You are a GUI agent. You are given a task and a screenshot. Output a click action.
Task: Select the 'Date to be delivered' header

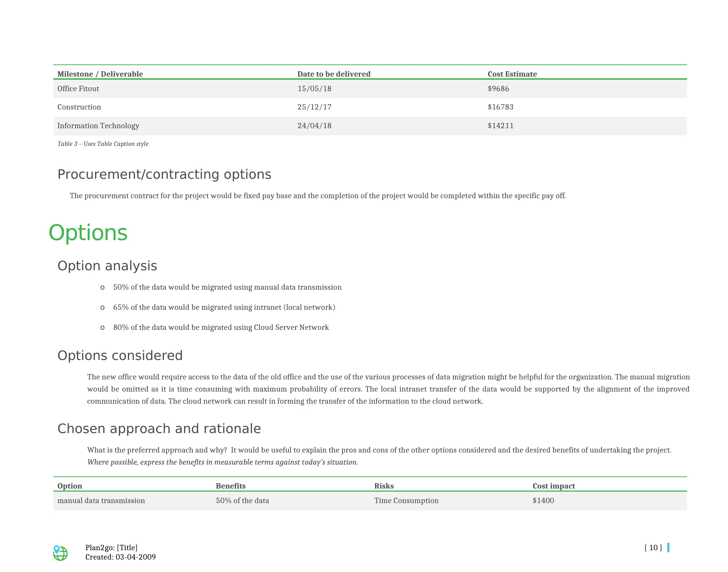tap(334, 74)
